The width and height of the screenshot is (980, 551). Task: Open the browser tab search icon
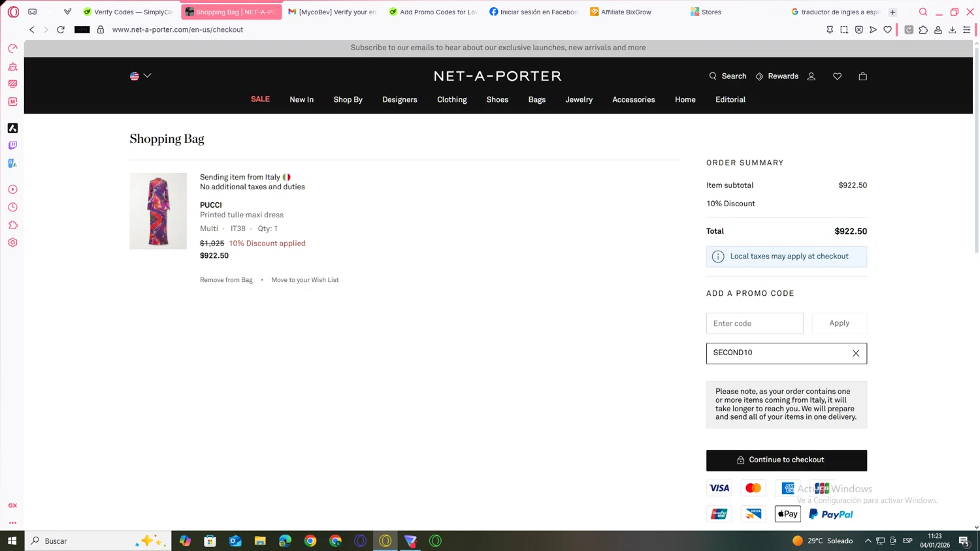click(x=923, y=12)
